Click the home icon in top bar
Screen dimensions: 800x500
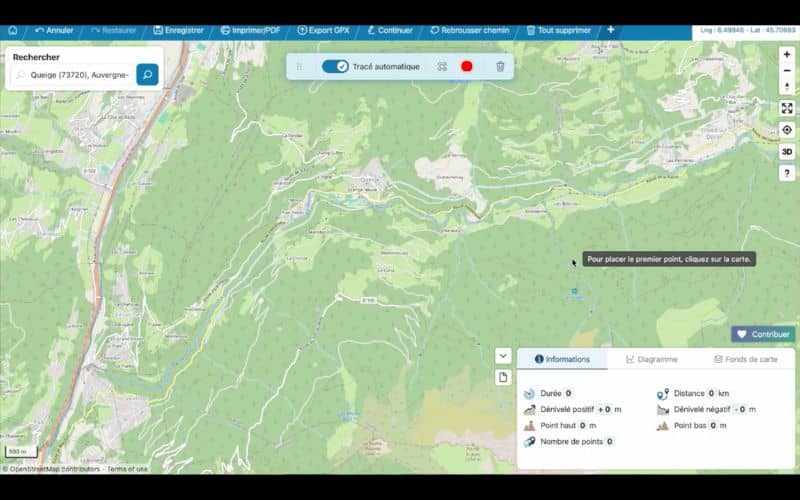tap(12, 30)
